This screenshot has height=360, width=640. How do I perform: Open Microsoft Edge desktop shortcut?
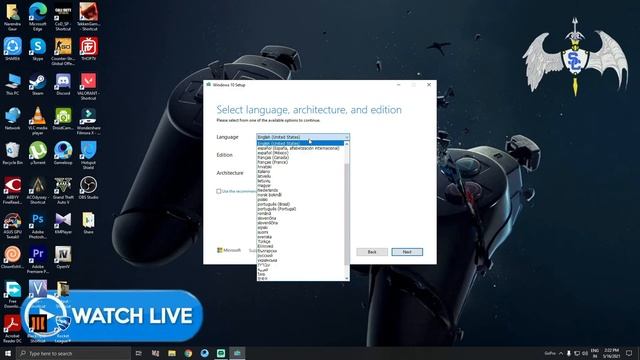[38, 16]
